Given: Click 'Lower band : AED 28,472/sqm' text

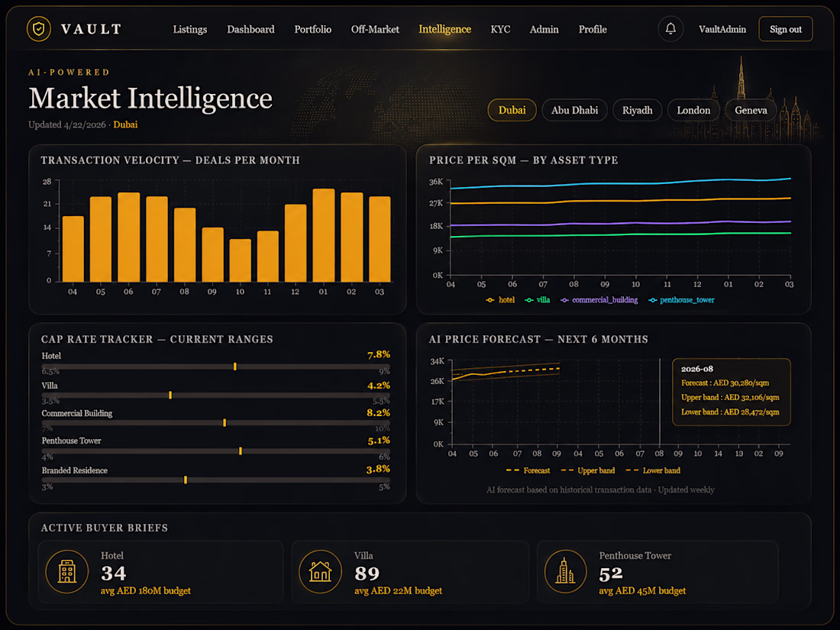Looking at the screenshot, I should tap(730, 412).
